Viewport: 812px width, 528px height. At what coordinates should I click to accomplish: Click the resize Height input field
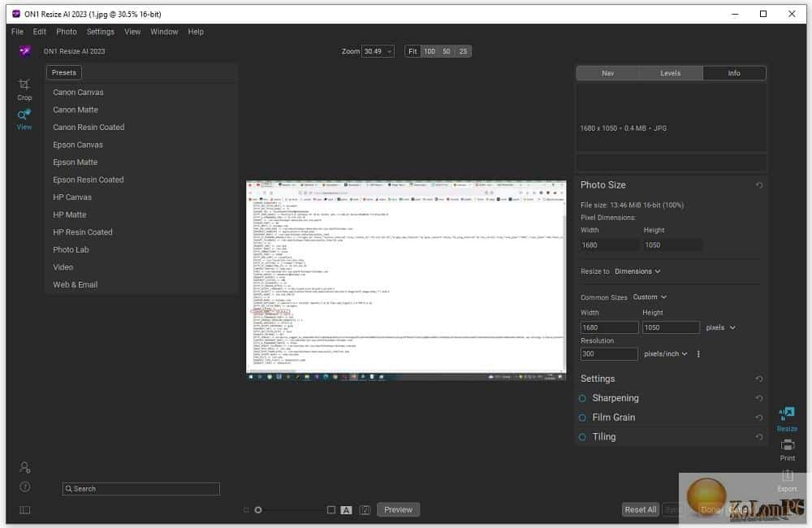[672, 327]
